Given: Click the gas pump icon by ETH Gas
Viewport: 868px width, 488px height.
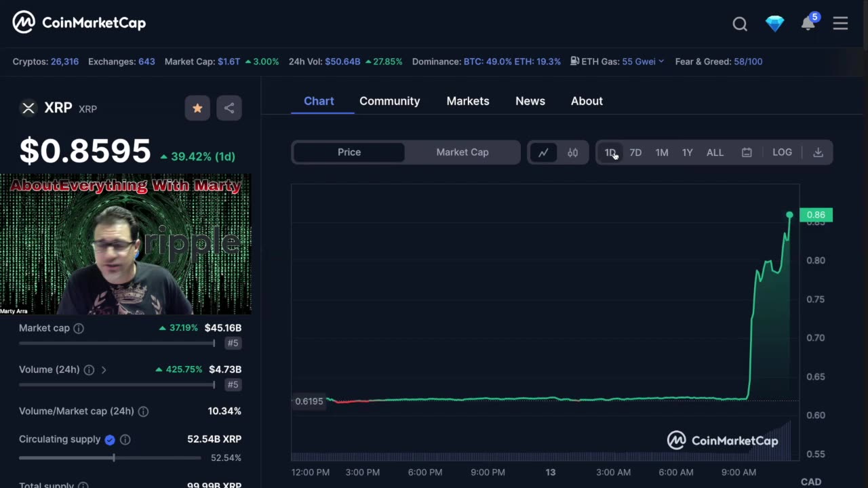Looking at the screenshot, I should (x=574, y=61).
